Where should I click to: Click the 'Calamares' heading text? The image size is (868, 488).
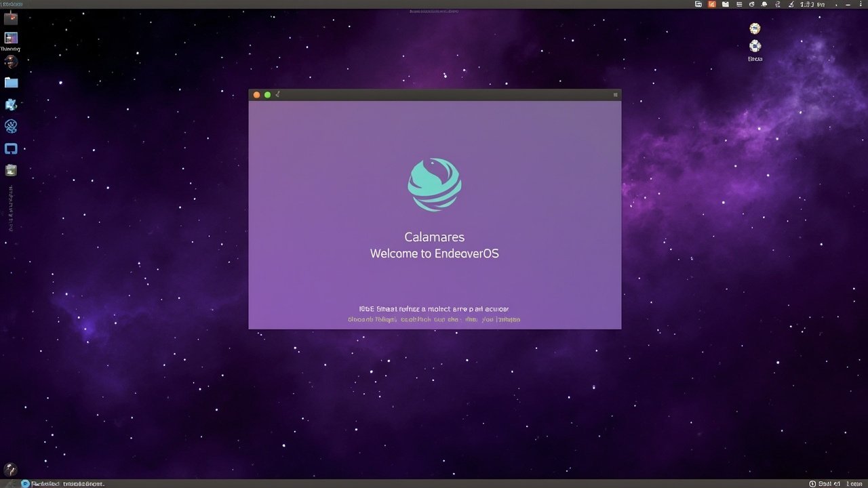point(435,237)
